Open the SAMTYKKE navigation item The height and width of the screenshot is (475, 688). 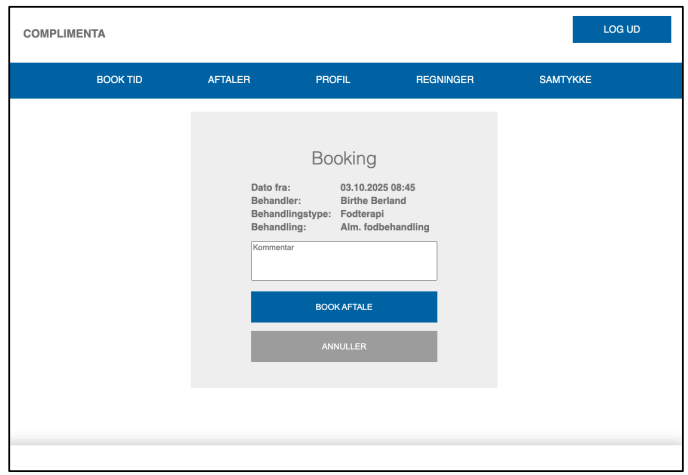(x=565, y=80)
